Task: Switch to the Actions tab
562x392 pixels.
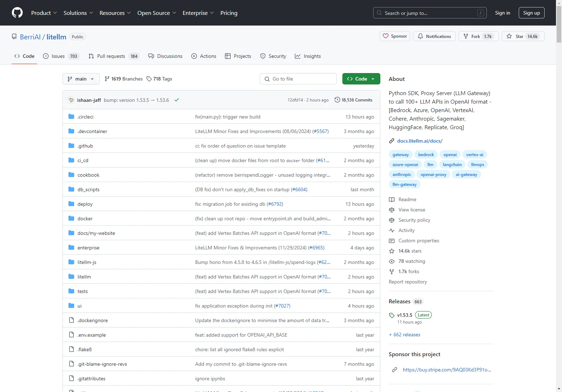Action: coord(204,56)
